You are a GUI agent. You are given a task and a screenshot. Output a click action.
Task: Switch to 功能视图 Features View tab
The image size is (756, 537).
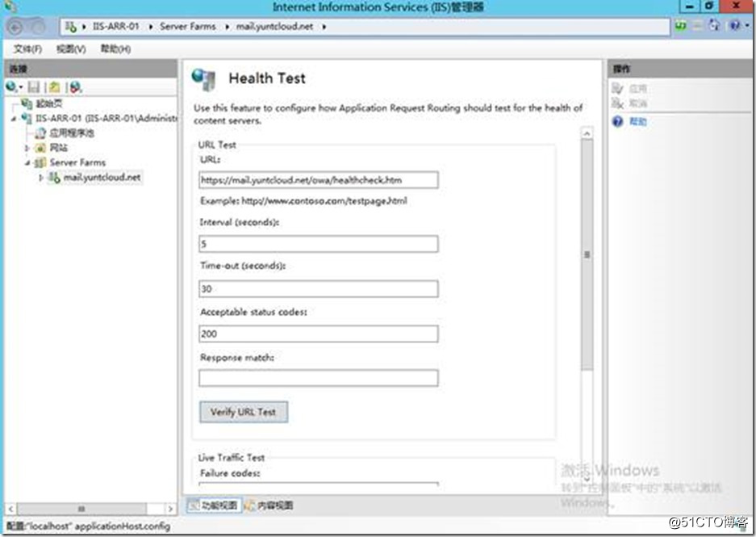tap(214, 506)
